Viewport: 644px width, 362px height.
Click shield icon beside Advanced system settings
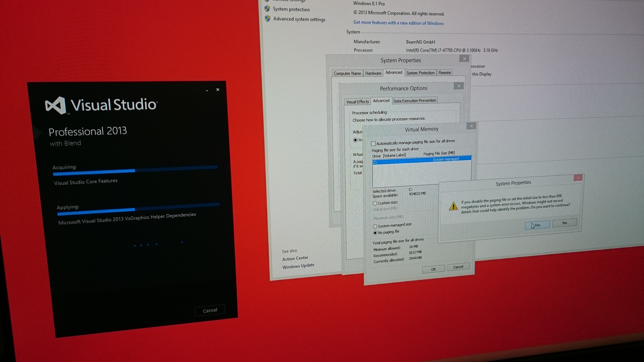(267, 18)
